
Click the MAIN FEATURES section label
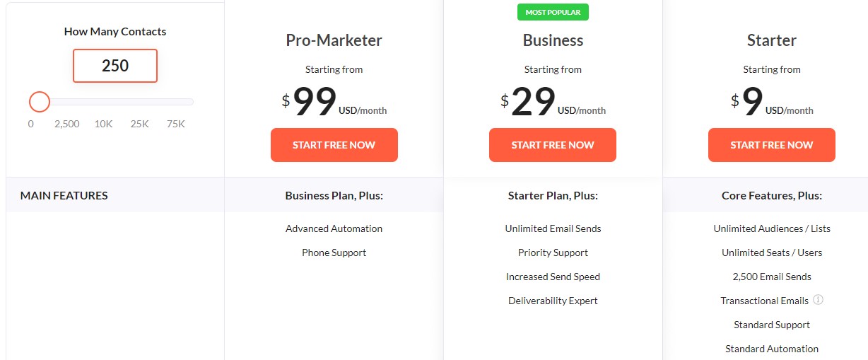64,195
